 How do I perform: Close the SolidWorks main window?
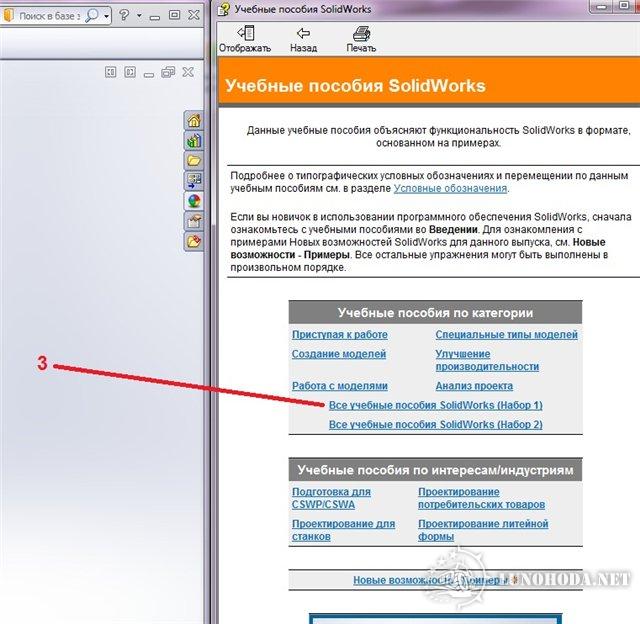coord(194,15)
